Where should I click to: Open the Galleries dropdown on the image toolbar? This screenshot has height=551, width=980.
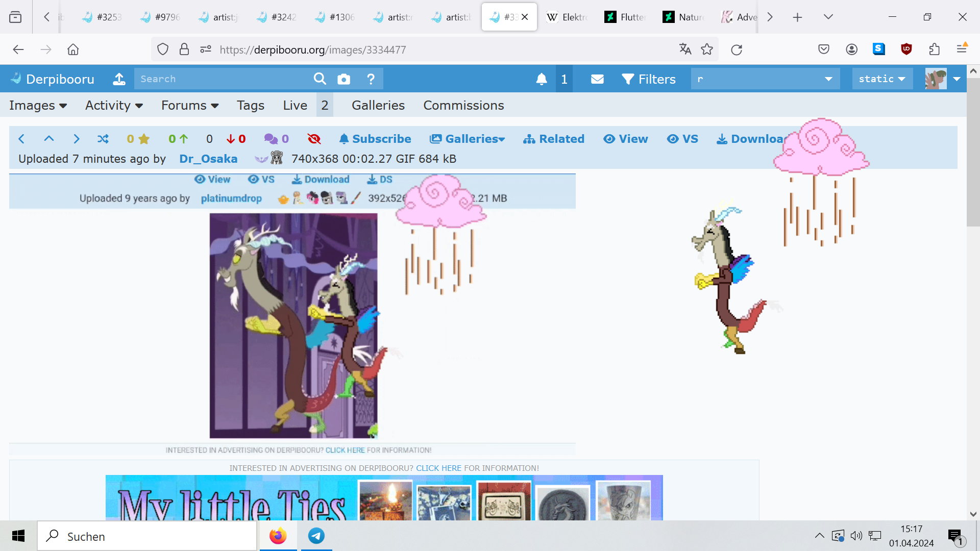point(466,139)
